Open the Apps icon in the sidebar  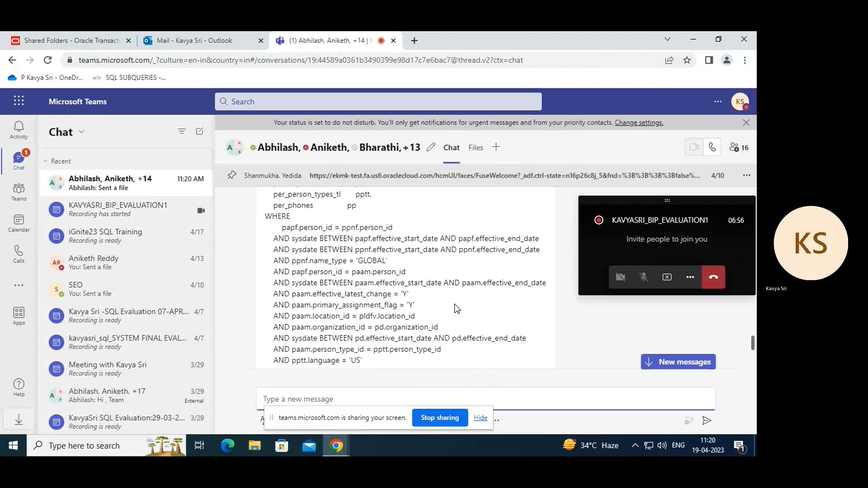19,316
